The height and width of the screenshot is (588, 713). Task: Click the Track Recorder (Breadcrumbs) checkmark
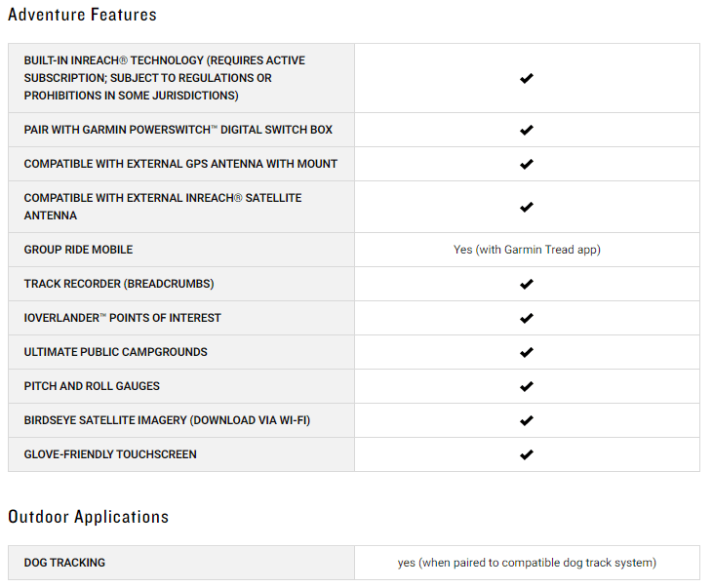(527, 284)
